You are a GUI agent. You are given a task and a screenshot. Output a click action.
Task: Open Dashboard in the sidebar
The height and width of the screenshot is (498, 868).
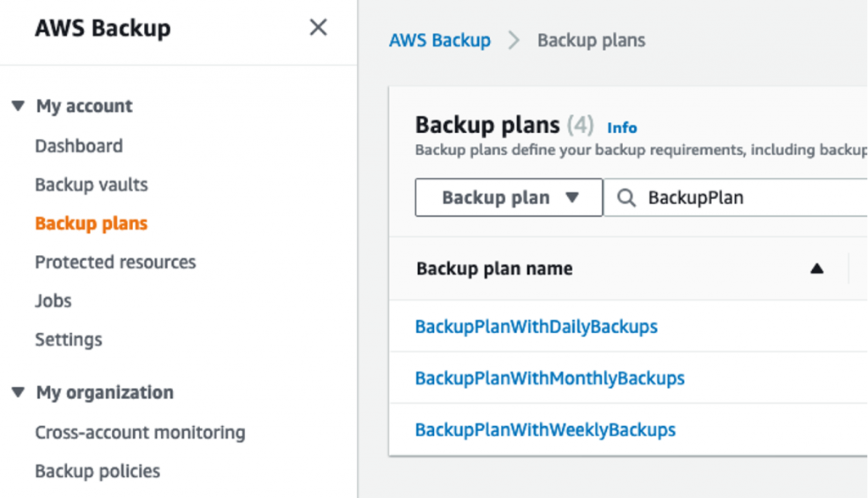[x=79, y=146]
